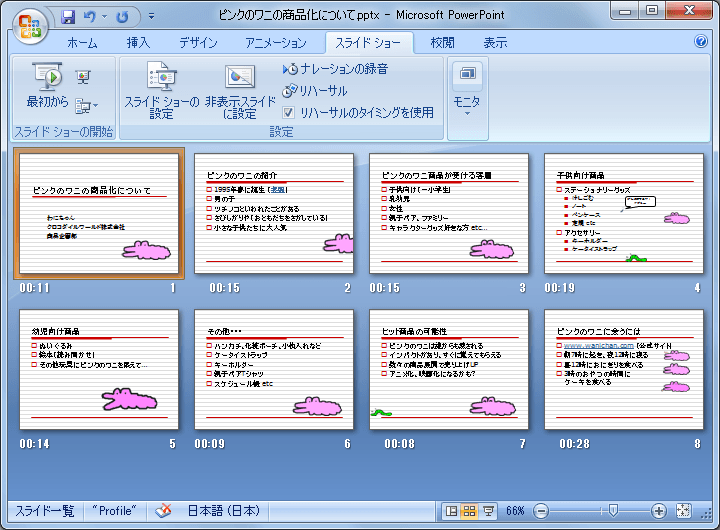Image resolution: width=720 pixels, height=530 pixels.
Task: Zoom out with the minus button
Action: (542, 511)
